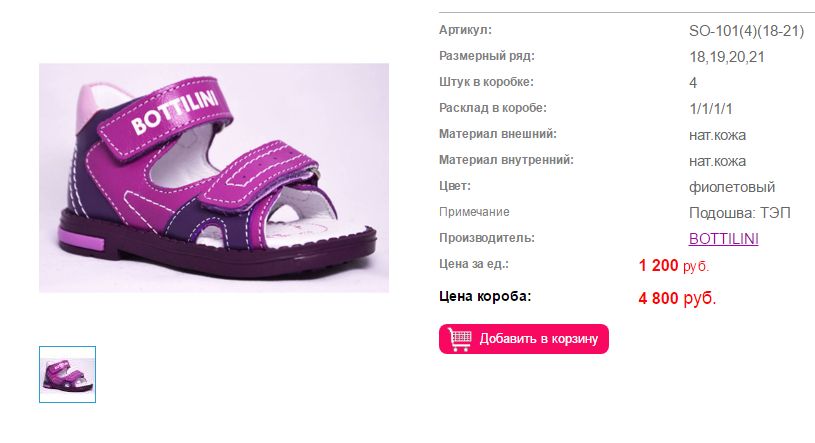Click the unit price 1 200 руб.
The image size is (815, 443).
click(674, 265)
